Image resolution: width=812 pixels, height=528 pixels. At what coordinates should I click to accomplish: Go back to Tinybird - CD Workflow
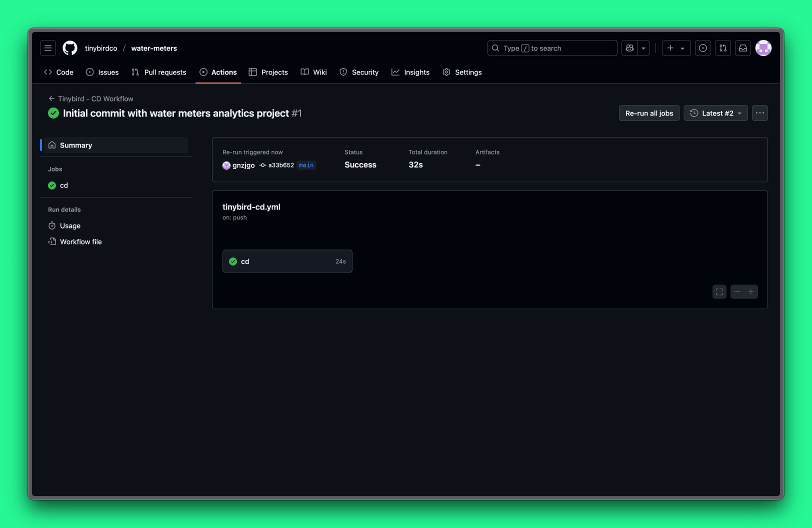click(x=91, y=99)
